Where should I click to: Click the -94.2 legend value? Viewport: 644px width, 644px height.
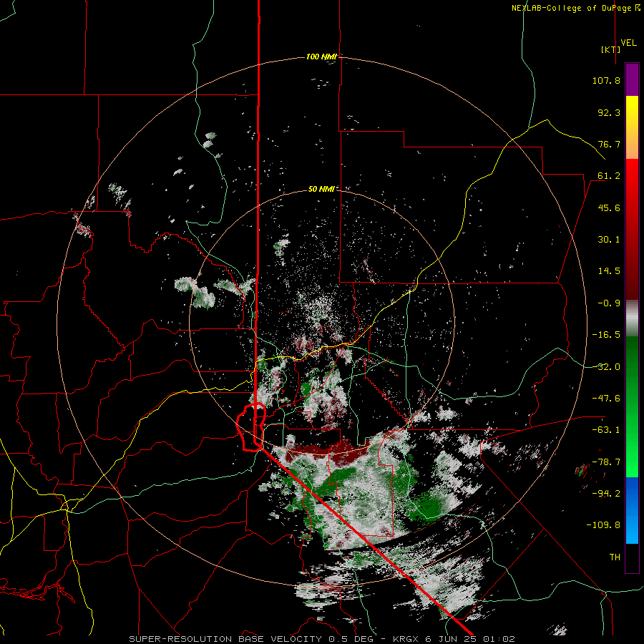point(606,494)
